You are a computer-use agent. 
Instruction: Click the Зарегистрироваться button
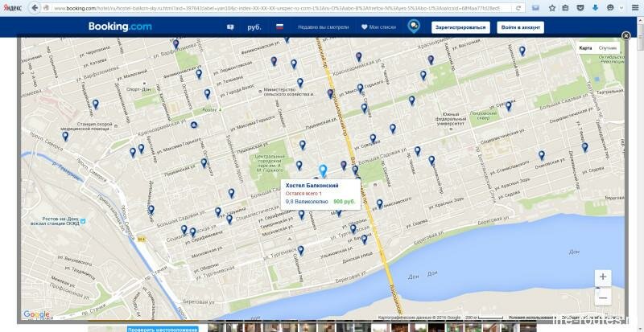460,27
